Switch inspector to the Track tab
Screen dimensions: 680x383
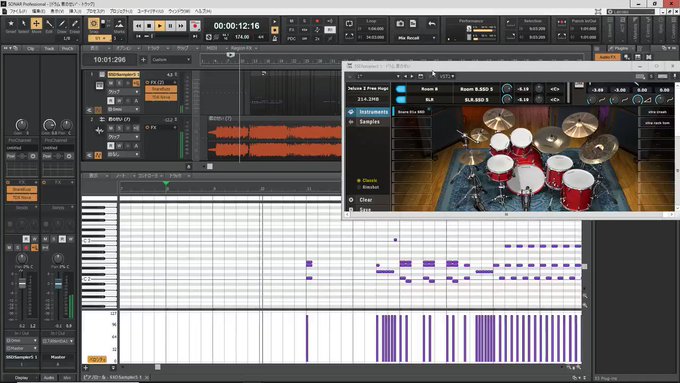point(49,49)
